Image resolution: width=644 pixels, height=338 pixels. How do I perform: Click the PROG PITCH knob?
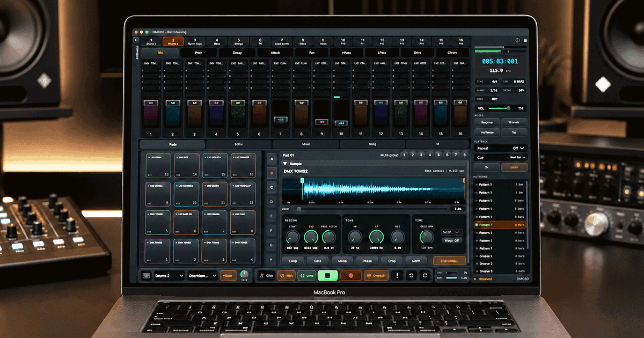tap(329, 236)
